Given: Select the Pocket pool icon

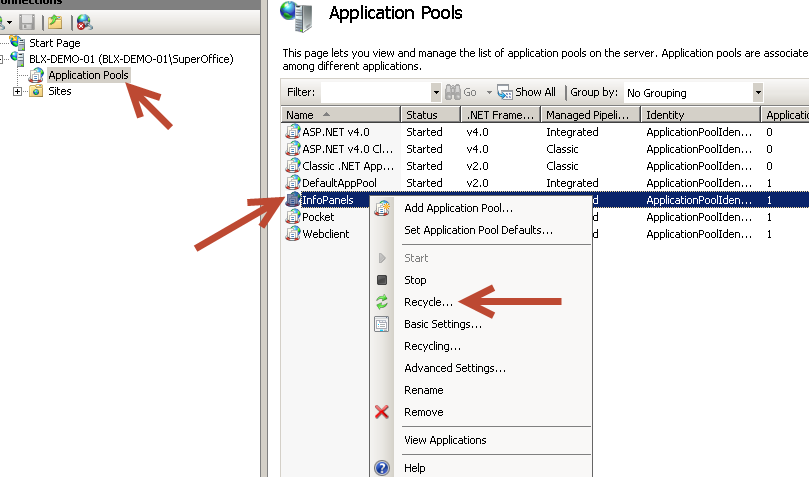Looking at the screenshot, I should coord(293,217).
